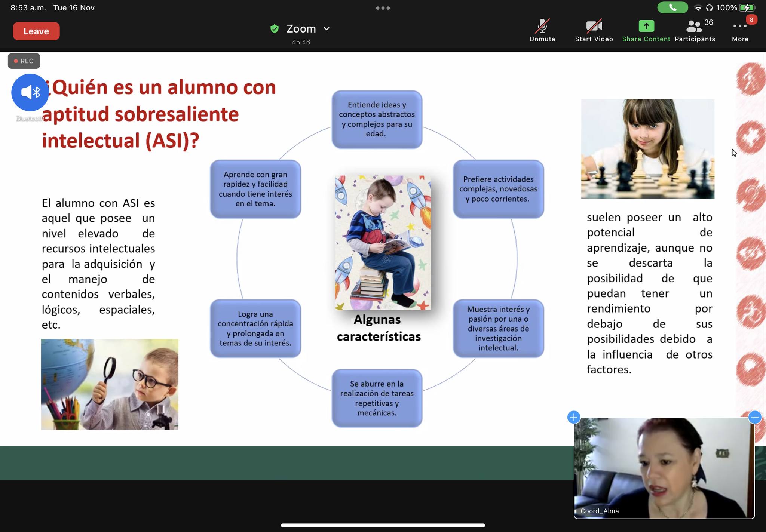766x532 pixels.
Task: Tap the Coord_Alma video thumbnail
Action: [664, 468]
